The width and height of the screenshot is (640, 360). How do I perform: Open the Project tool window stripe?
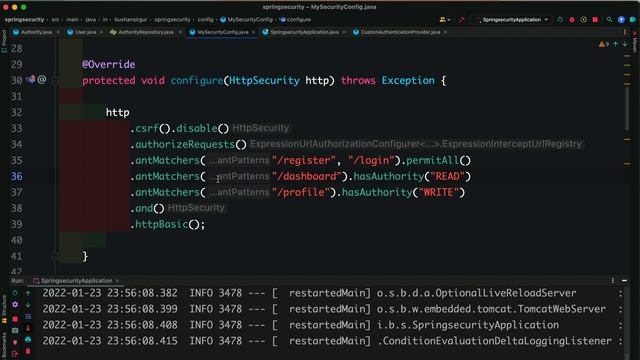(x=4, y=41)
